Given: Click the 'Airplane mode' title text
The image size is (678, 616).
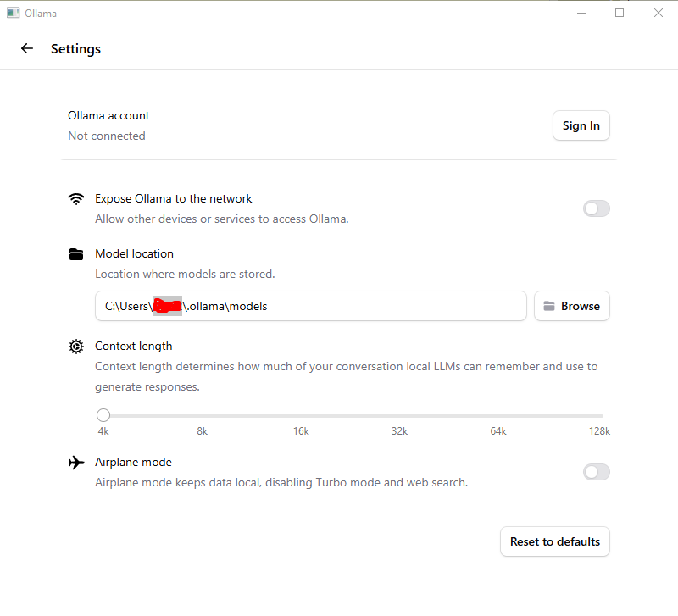Looking at the screenshot, I should point(133,462).
